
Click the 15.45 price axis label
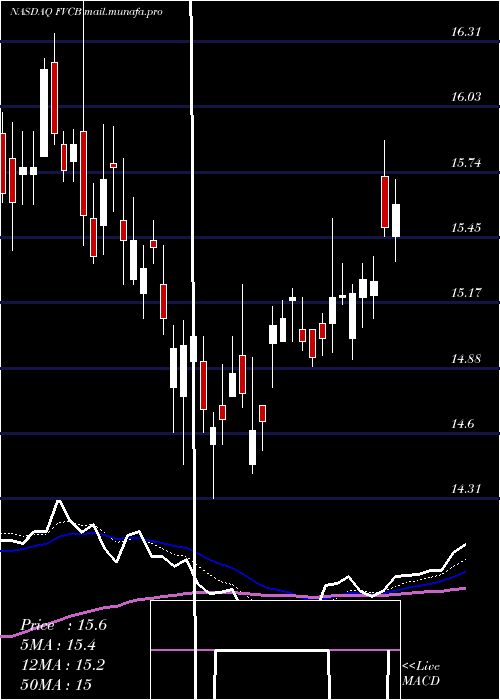[466, 228]
